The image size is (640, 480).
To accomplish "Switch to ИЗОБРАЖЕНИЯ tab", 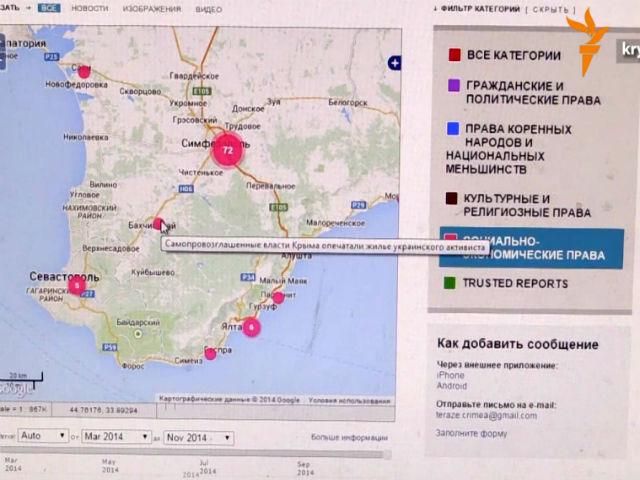I will click(152, 9).
